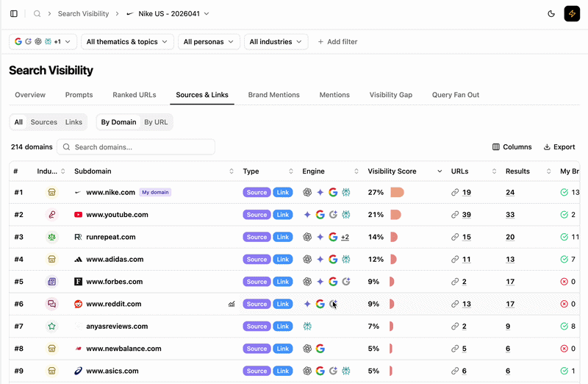Viewport: 588px width, 384px height.
Task: Click the Reddit favicon beside www.reddit.com
Action: click(78, 304)
